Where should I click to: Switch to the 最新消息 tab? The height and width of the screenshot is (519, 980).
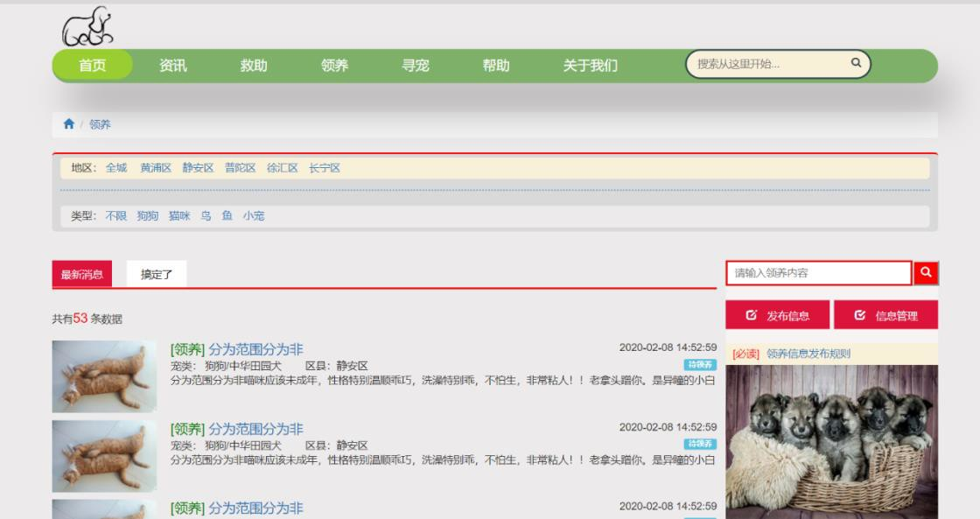coord(82,274)
